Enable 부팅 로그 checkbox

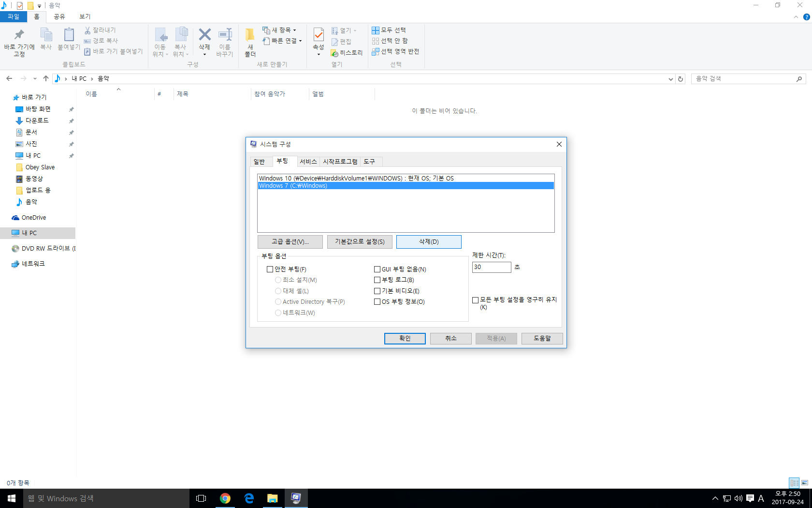point(377,280)
